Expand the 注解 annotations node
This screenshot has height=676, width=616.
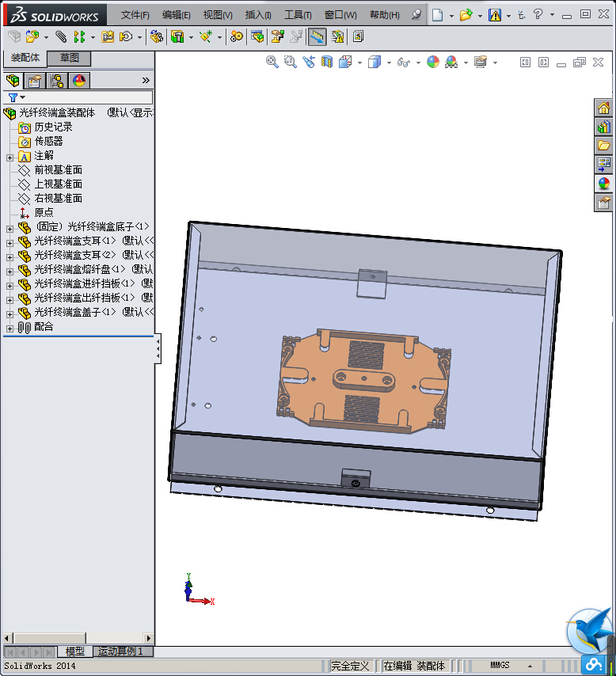click(10, 158)
